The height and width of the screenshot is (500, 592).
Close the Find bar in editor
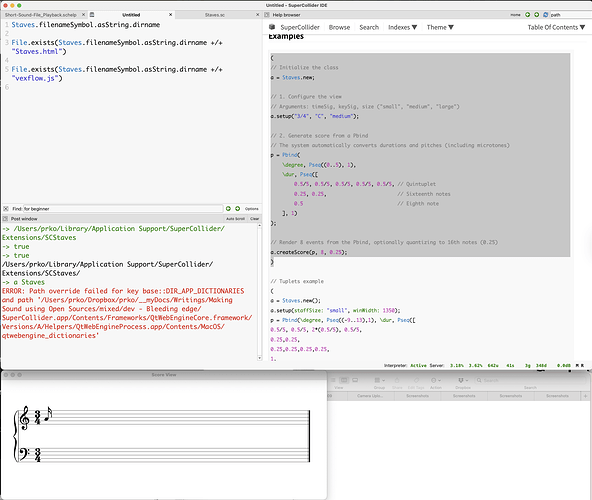coord(6,208)
